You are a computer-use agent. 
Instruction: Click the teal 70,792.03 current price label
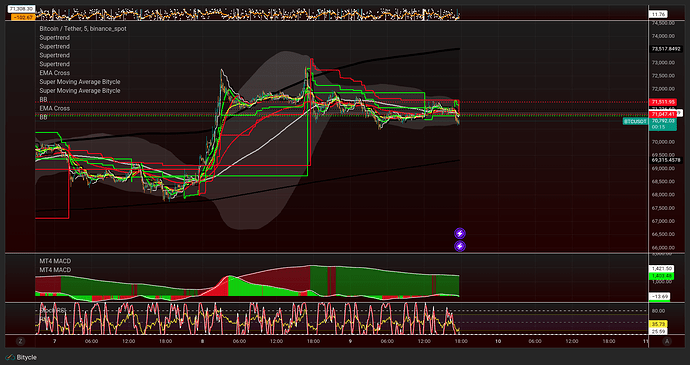coord(663,124)
